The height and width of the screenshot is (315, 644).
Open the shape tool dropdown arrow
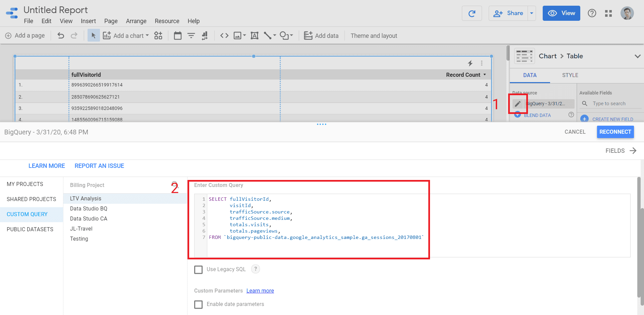point(291,35)
